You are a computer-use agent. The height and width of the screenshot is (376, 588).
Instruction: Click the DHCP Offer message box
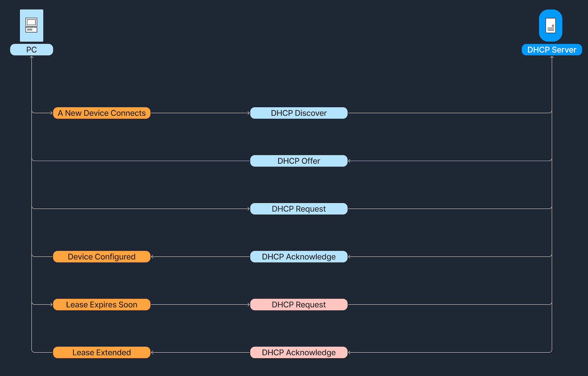click(299, 161)
